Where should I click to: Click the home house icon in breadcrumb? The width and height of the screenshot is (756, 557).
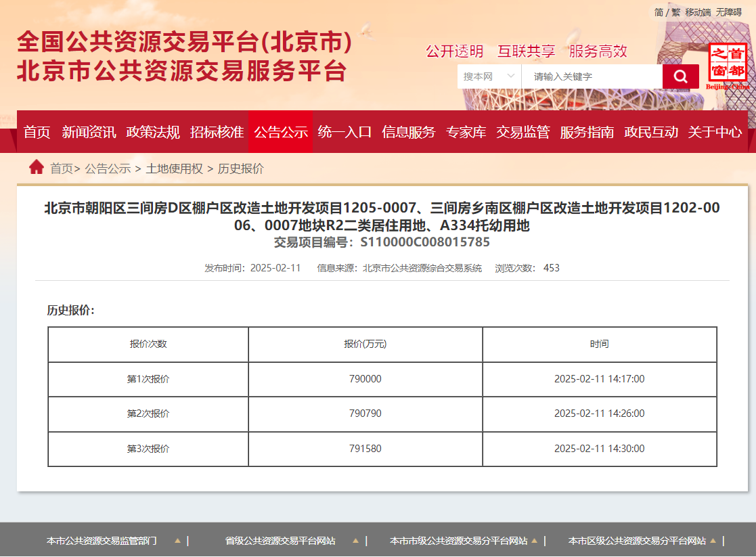pos(36,166)
